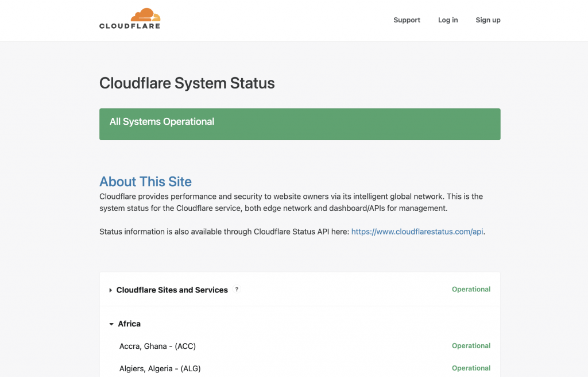588x377 pixels.
Task: Open the Sign up page
Action: pyautogui.click(x=488, y=20)
